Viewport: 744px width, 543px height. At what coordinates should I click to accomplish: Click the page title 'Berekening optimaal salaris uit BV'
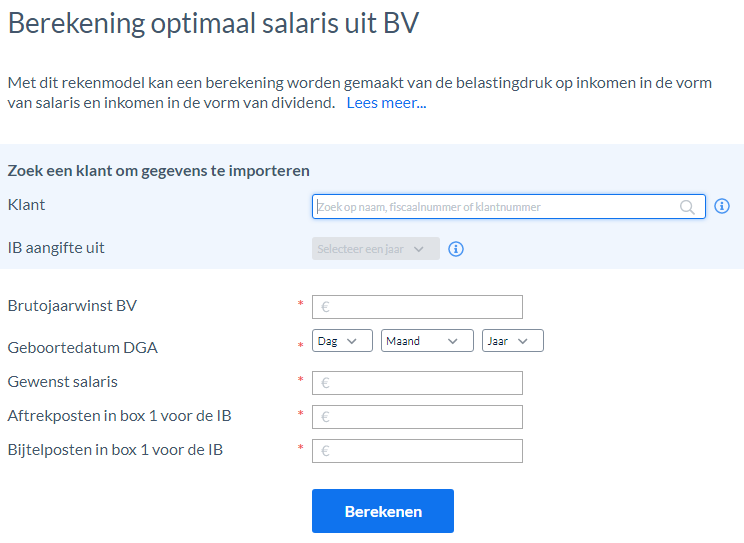[x=214, y=23]
